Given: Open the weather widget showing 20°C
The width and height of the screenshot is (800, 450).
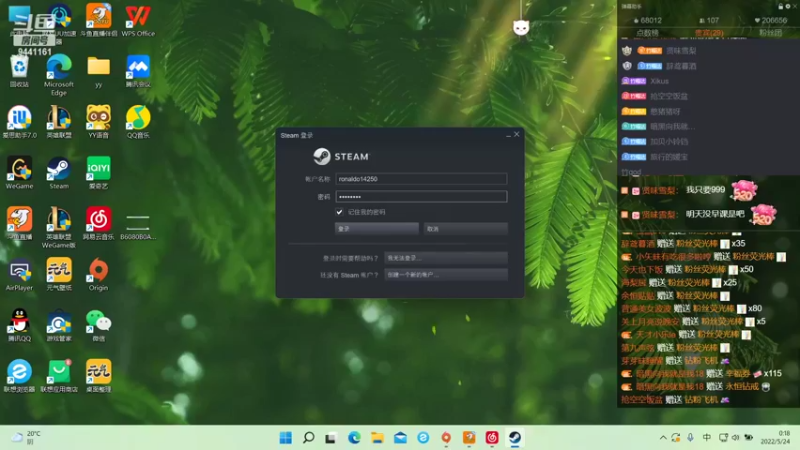Looking at the screenshot, I should (x=26, y=438).
